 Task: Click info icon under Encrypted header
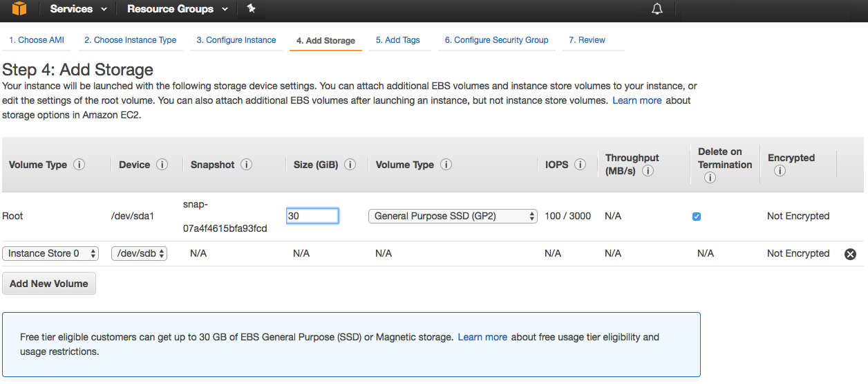(x=780, y=171)
